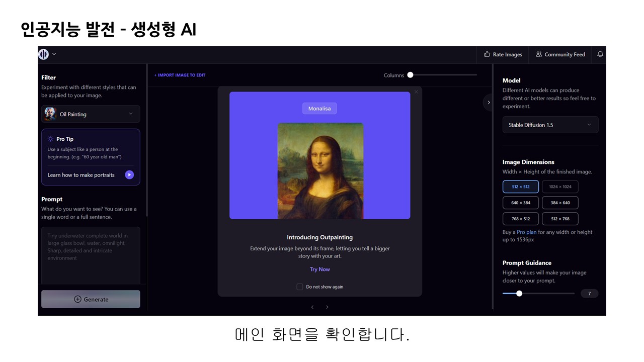Click the Prompt Guidance heading
Screen dimensions: 644x362
(527, 263)
